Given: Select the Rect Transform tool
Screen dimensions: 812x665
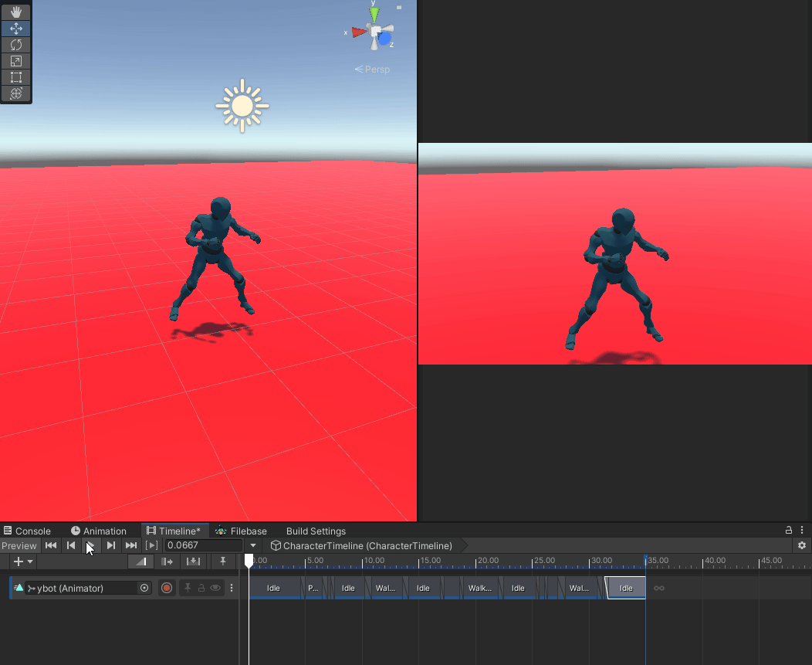Looking at the screenshot, I should click(15, 76).
